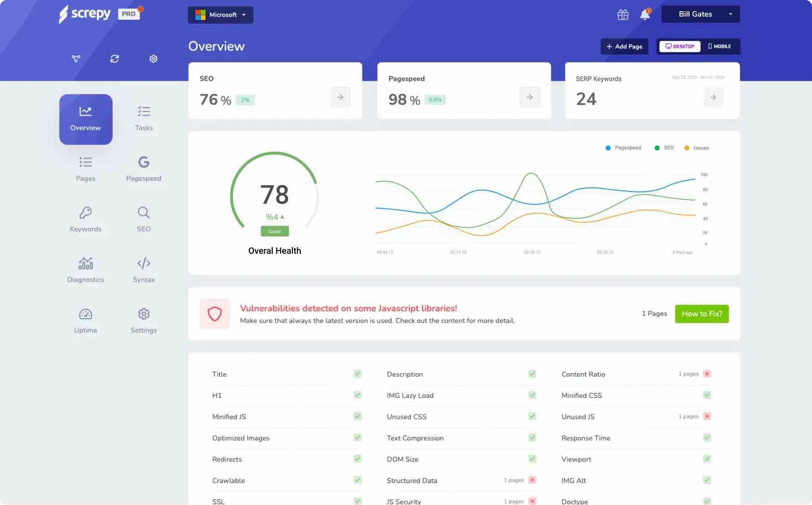Open the Settings menu item
This screenshot has height=505, width=812.
tap(144, 319)
